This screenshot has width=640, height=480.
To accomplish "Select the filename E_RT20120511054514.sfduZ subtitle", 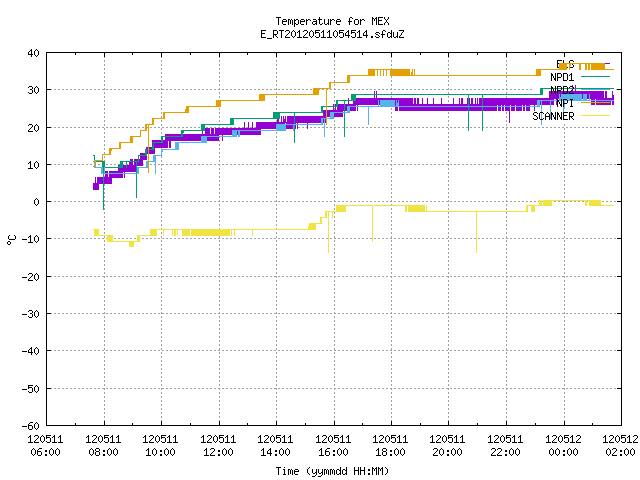I will click(x=332, y=34).
